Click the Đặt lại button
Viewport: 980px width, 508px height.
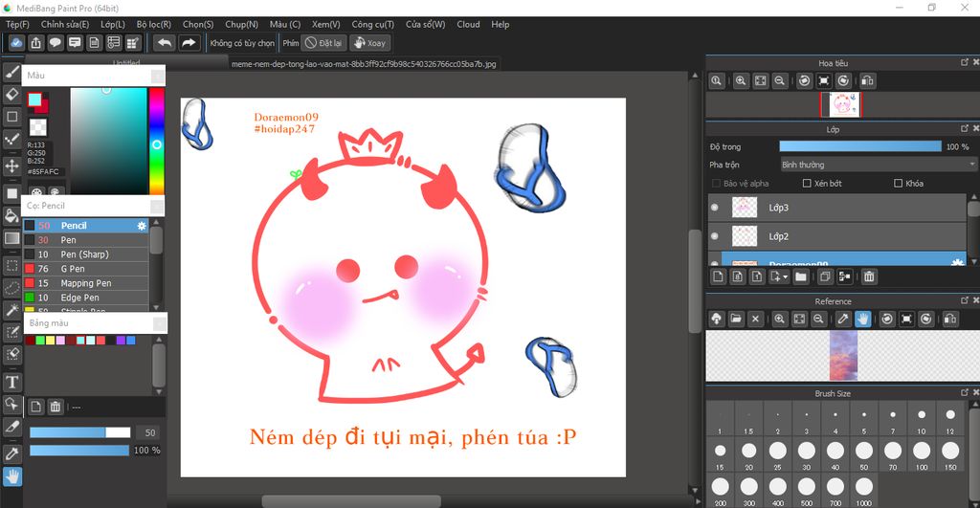point(323,42)
